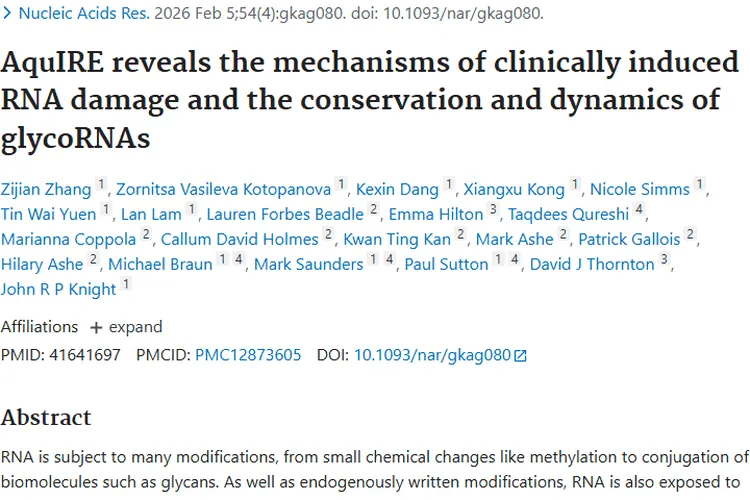This screenshot has width=750, height=500.
Task: Click the external link icon beside DOI
Action: (x=520, y=355)
